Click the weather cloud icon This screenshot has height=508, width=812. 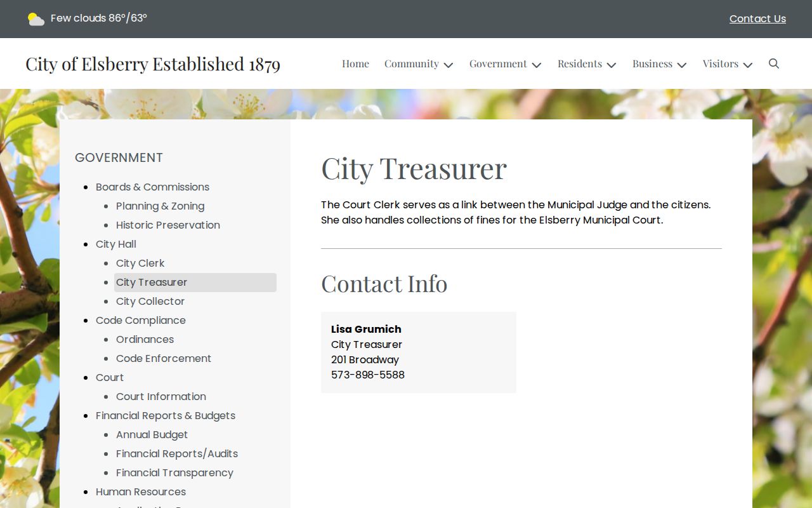(x=36, y=19)
